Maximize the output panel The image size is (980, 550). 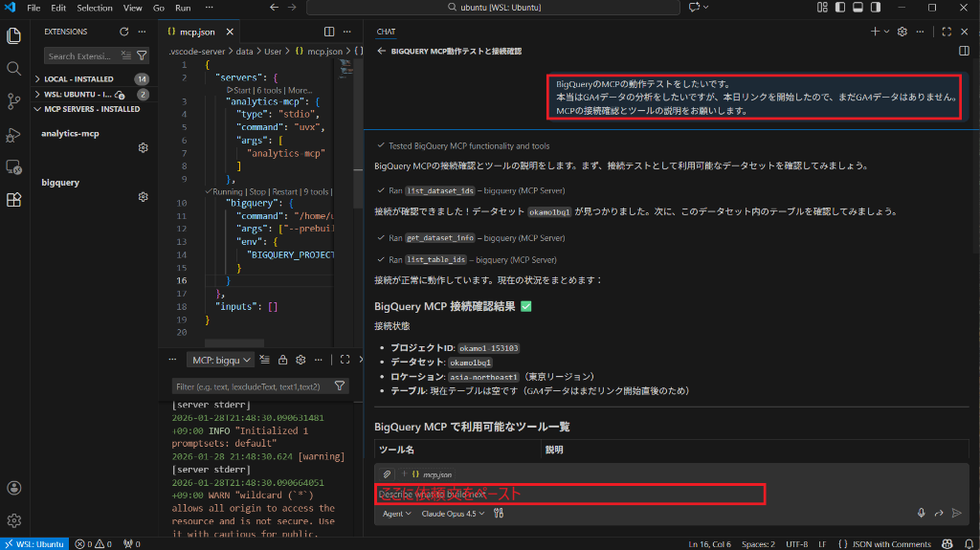point(345,360)
